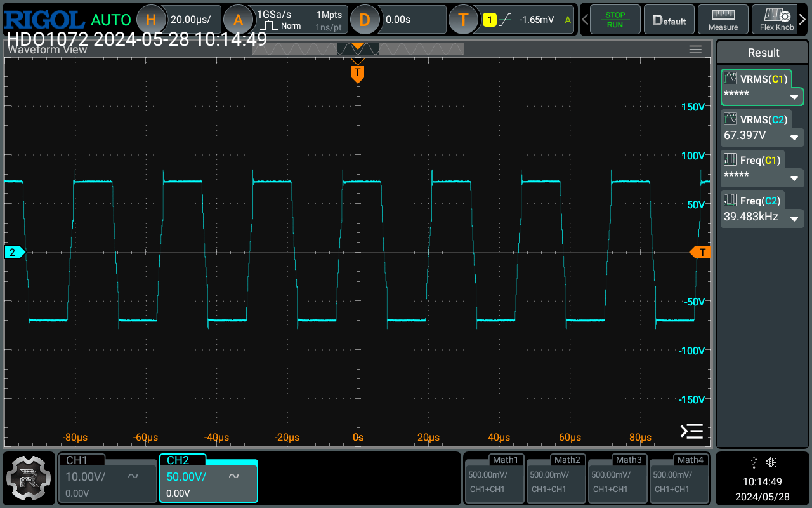812x508 pixels.
Task: Click CH2 50.00V/ vertical scale
Action: 187,476
